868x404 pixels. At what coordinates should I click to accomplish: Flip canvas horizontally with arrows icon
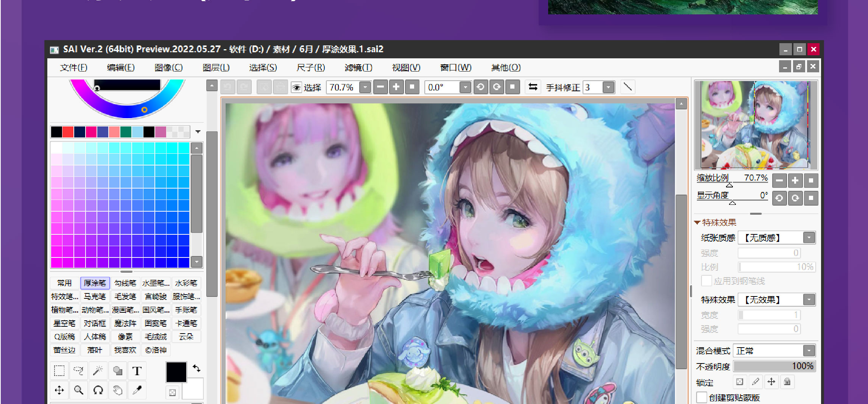click(533, 87)
